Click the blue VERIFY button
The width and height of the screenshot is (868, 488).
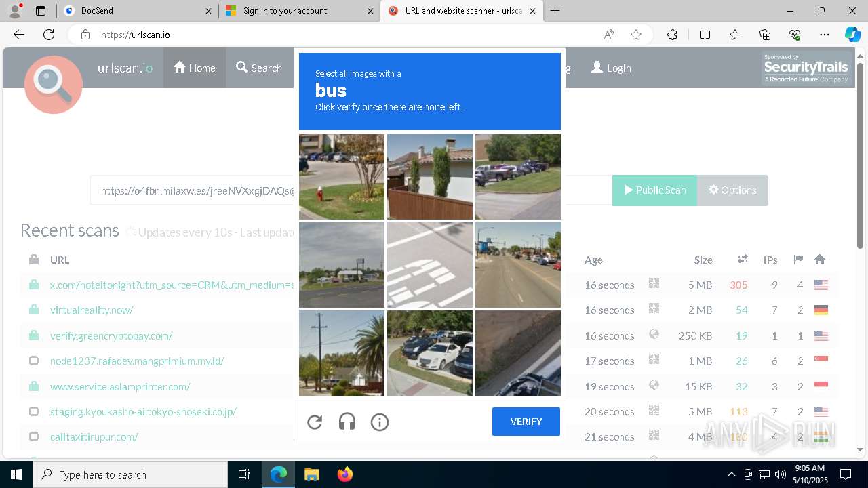(526, 422)
